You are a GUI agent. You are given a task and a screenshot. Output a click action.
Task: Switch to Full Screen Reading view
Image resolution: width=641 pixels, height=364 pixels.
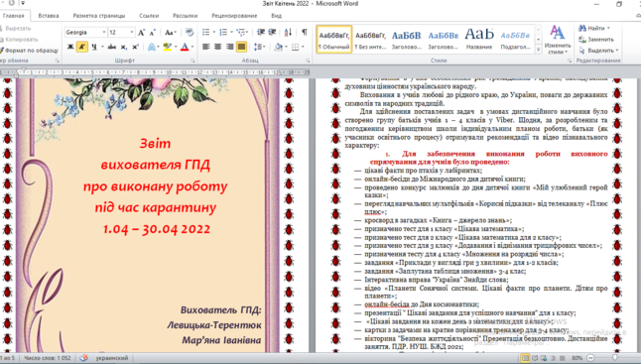pyautogui.click(x=535, y=358)
